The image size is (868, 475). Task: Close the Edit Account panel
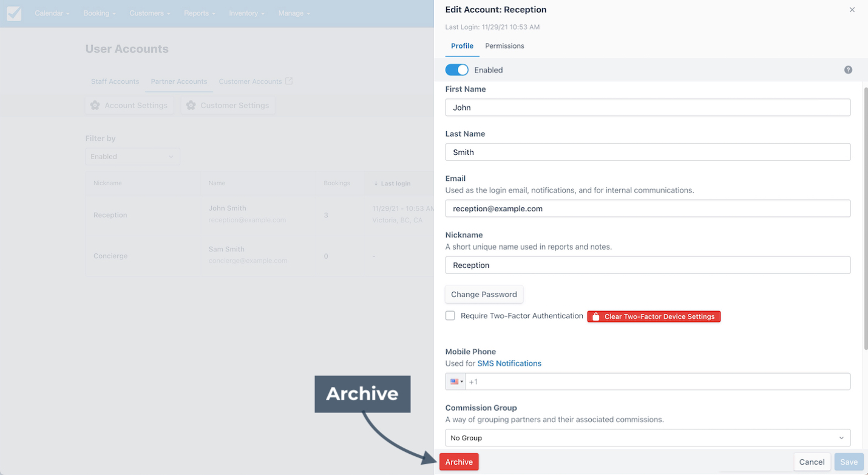[852, 10]
